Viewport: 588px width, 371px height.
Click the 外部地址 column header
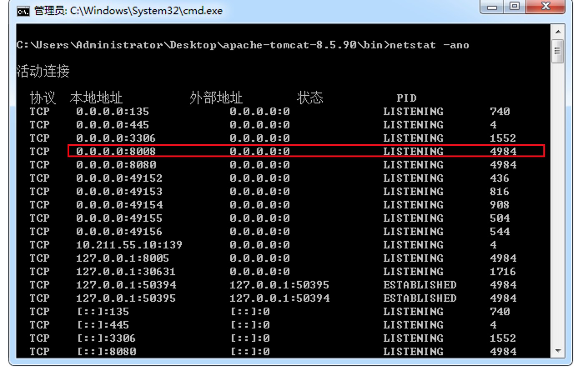tap(216, 98)
